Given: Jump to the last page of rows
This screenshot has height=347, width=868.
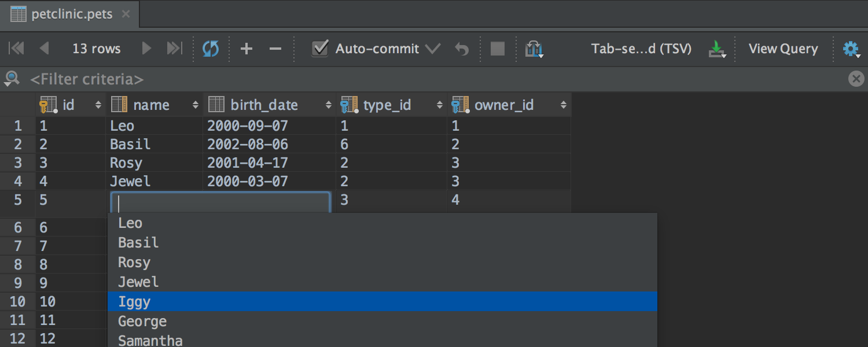Looking at the screenshot, I should coord(174,49).
